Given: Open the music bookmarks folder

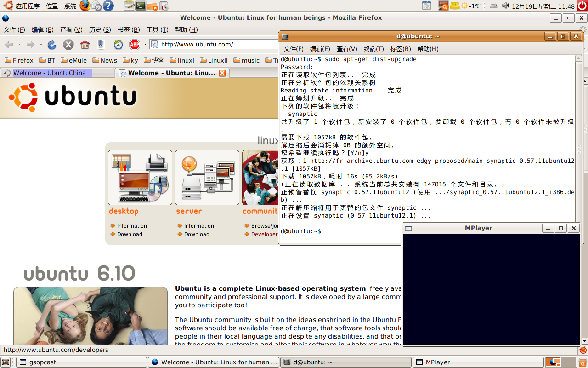Looking at the screenshot, I should coord(247,60).
